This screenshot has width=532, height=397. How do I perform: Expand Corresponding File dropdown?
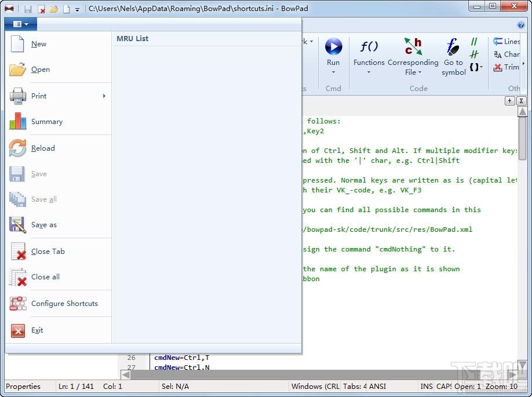pyautogui.click(x=420, y=72)
